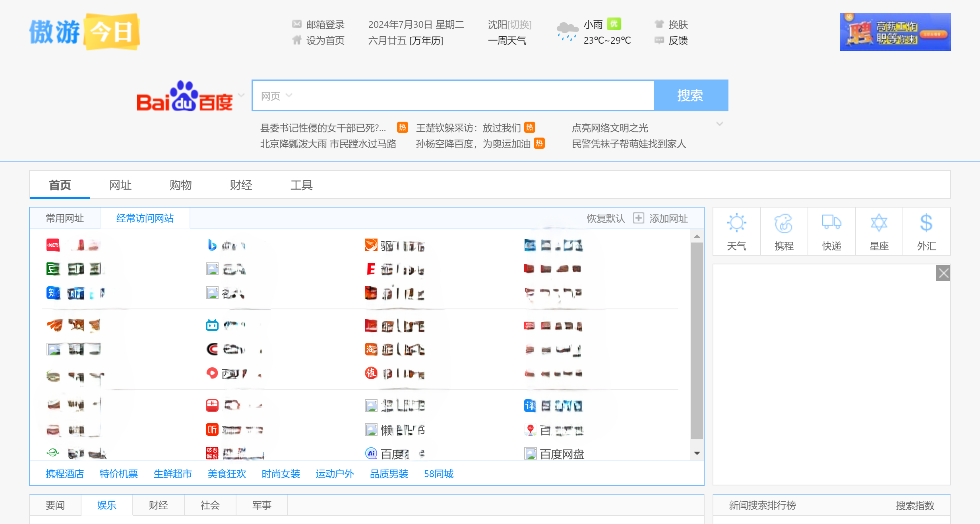Screen dimensions: 980x524
Task: Click the 快递 delivery truck icon
Action: pyautogui.click(x=831, y=222)
